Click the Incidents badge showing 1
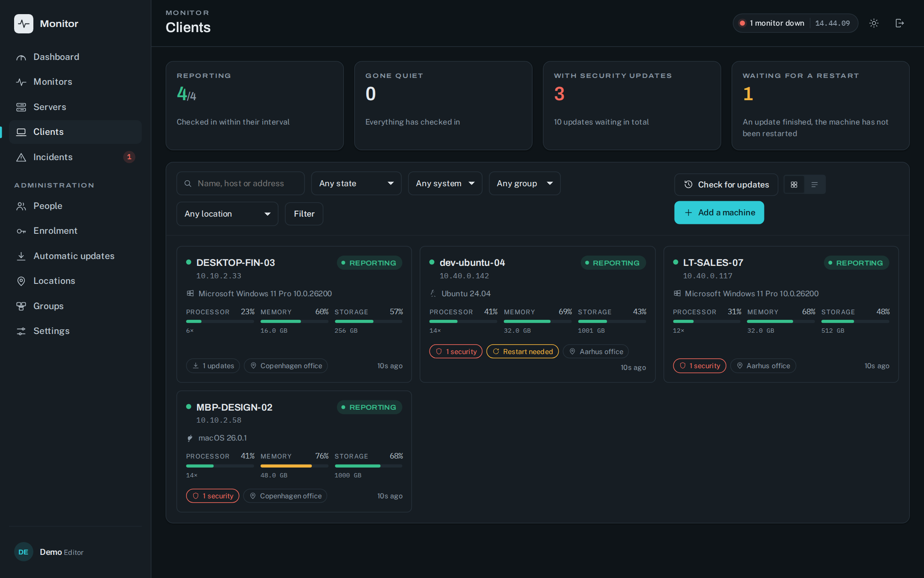The image size is (924, 578). pyautogui.click(x=129, y=157)
